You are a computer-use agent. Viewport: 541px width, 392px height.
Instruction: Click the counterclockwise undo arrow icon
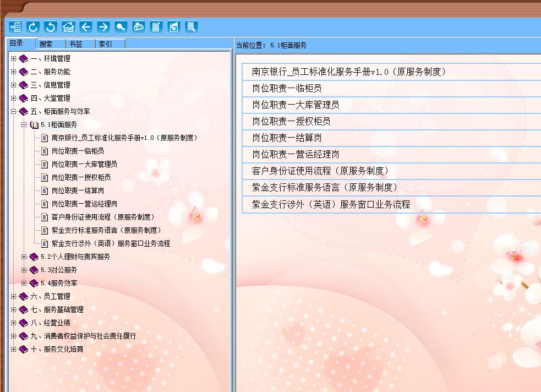click(x=51, y=26)
